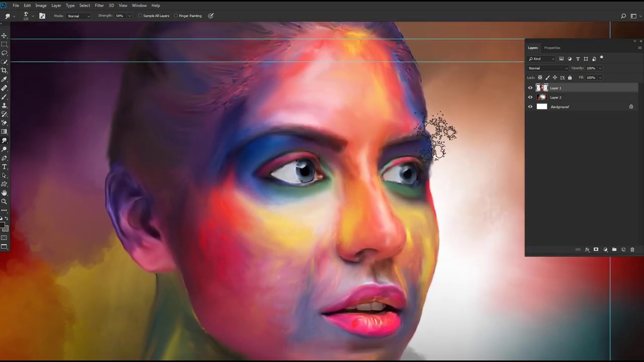Select the Eyedropper tool
The image size is (644, 362).
pyautogui.click(x=4, y=79)
